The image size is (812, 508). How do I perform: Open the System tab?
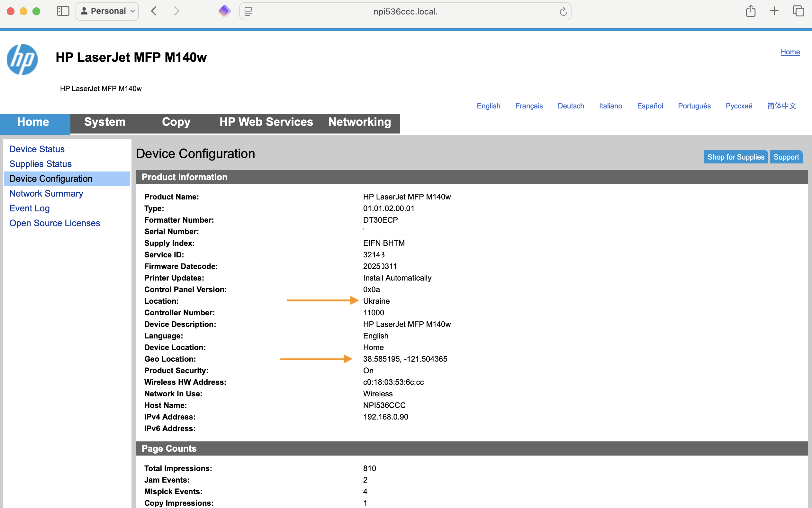click(105, 122)
